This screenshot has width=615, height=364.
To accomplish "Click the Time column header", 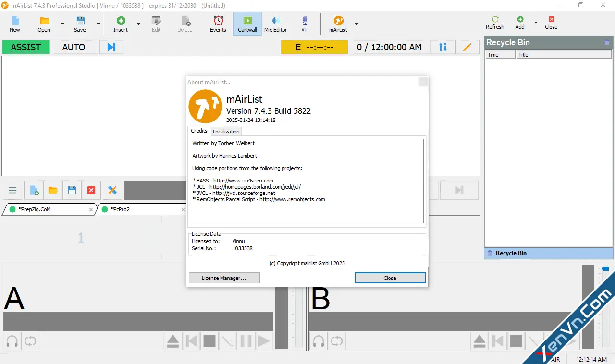I will (500, 55).
